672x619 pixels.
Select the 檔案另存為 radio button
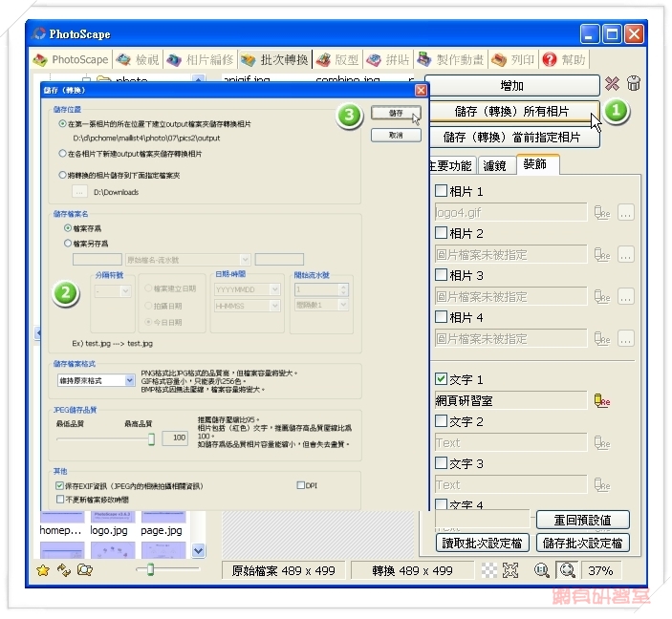click(x=68, y=243)
